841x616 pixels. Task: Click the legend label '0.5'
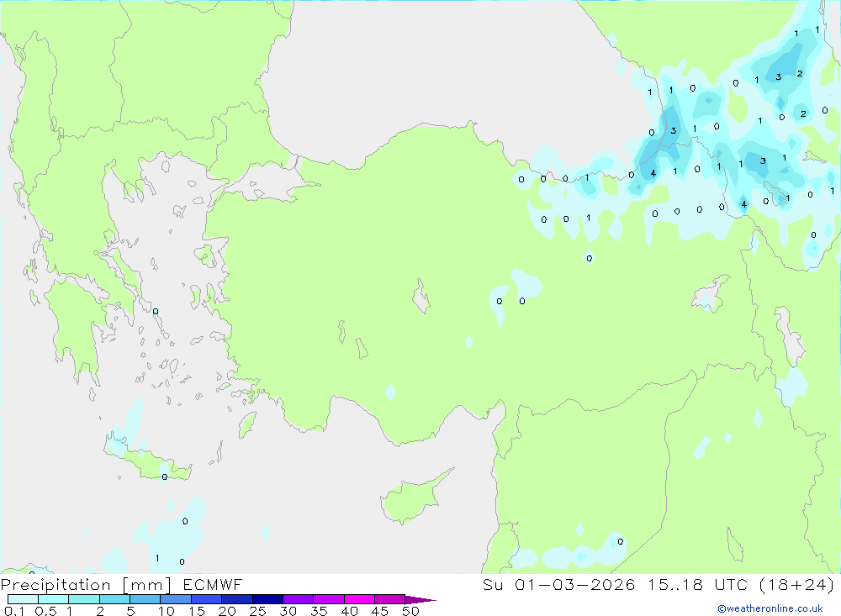45,611
